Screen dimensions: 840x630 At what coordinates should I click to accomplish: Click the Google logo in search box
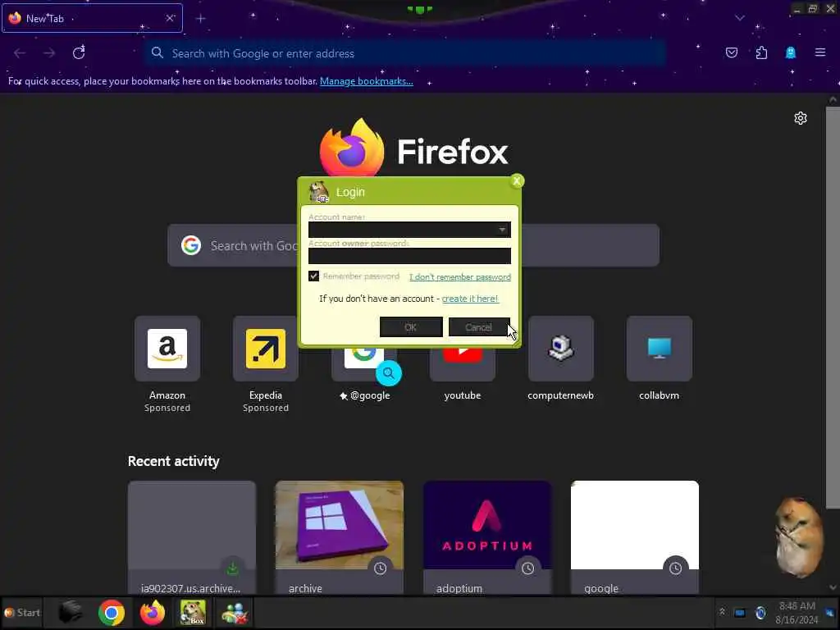point(190,245)
